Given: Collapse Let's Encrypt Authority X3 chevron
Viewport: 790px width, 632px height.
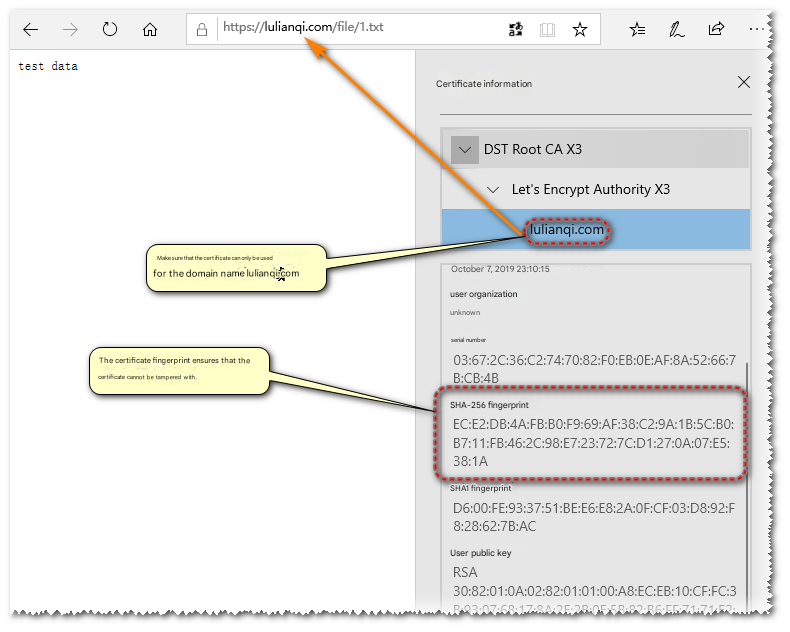Looking at the screenshot, I should [x=493, y=189].
